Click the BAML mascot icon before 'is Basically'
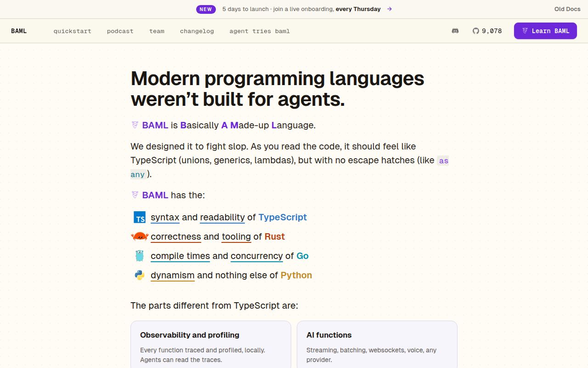This screenshot has width=588, height=368. (135, 125)
